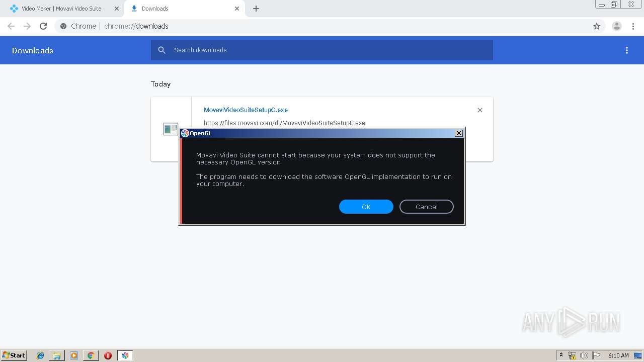The width and height of the screenshot is (644, 362).
Task: Go back to previous page
Action: pyautogui.click(x=11, y=26)
